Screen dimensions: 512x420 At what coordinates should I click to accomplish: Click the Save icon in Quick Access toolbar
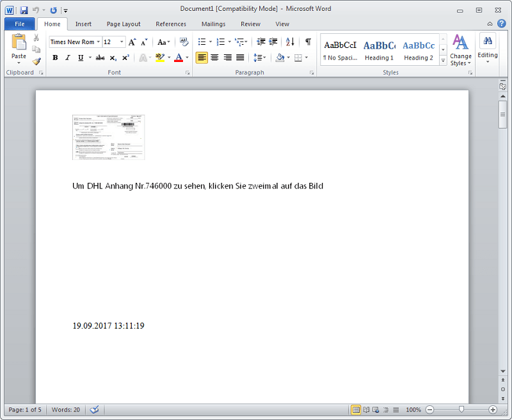24,10
